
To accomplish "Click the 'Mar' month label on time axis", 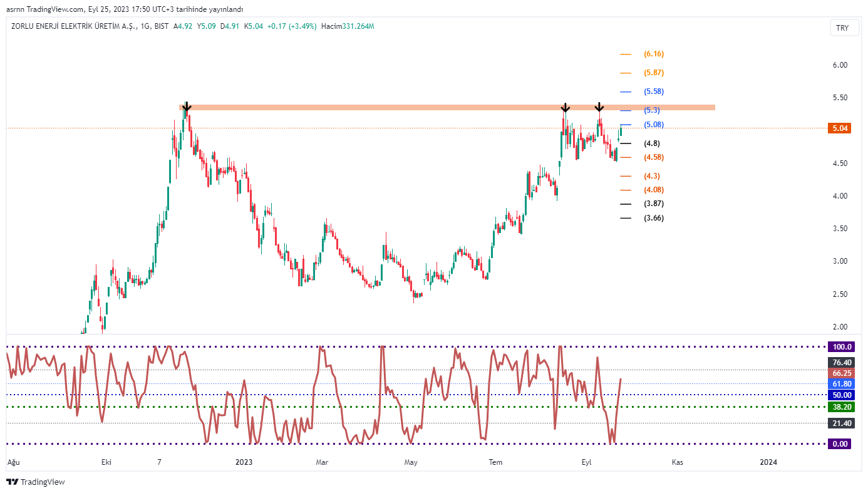I will [x=322, y=462].
